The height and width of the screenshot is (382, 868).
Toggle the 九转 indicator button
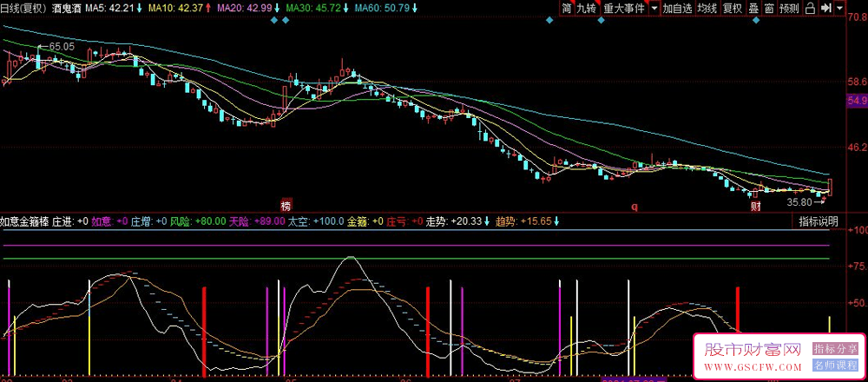coord(587,8)
